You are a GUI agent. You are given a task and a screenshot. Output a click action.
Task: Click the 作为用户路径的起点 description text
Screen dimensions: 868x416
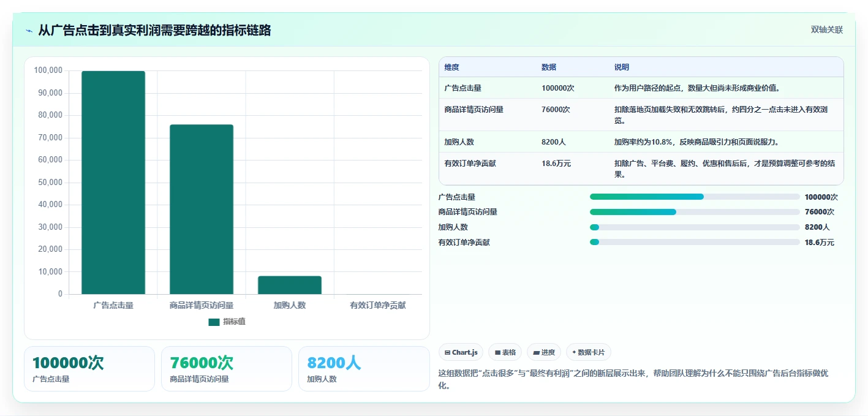[x=697, y=88]
